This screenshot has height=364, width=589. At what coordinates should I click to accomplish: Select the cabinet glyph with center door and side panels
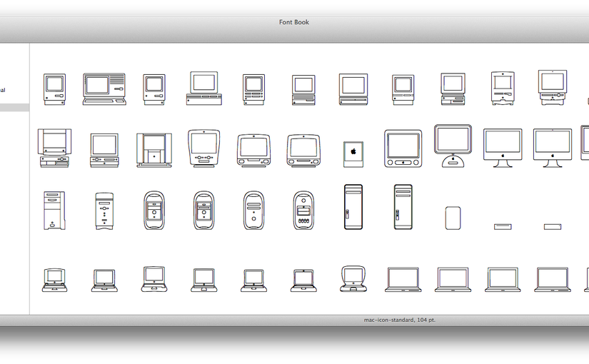154,150
